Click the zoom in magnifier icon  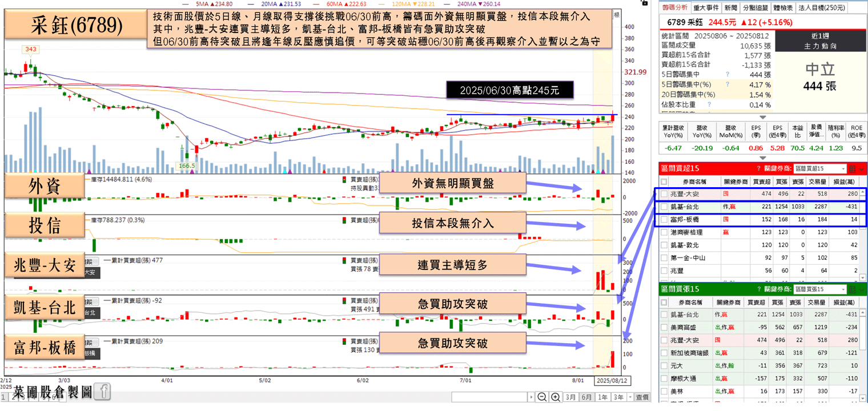click(555, 397)
